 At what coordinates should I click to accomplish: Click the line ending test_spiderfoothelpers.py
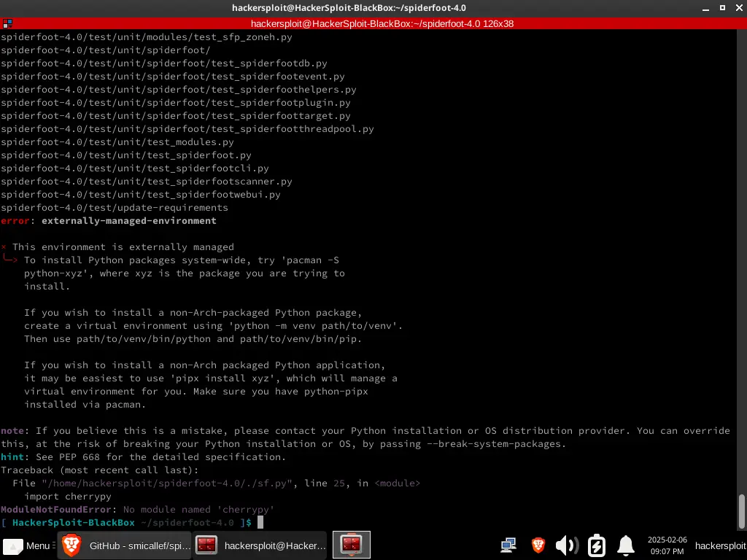tap(178, 90)
